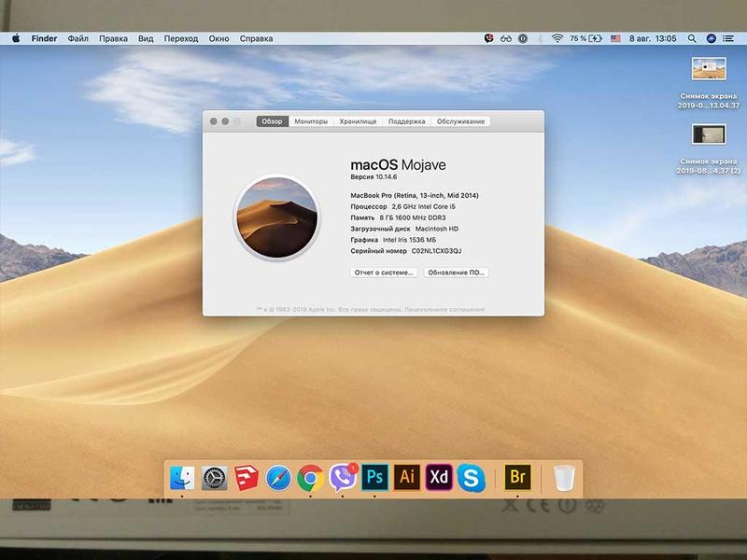Click the 1Password circle menu bar icon

(x=523, y=38)
